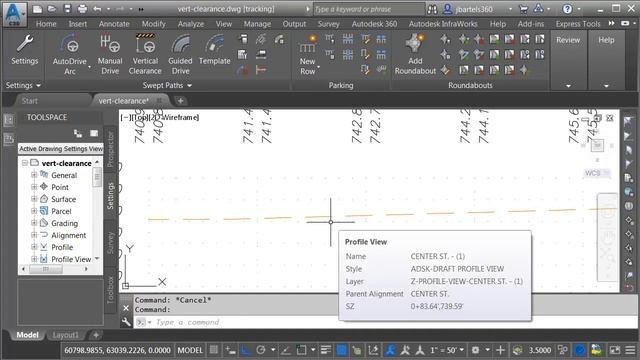Open the Active Drawing Settings View dropdown

[60, 149]
